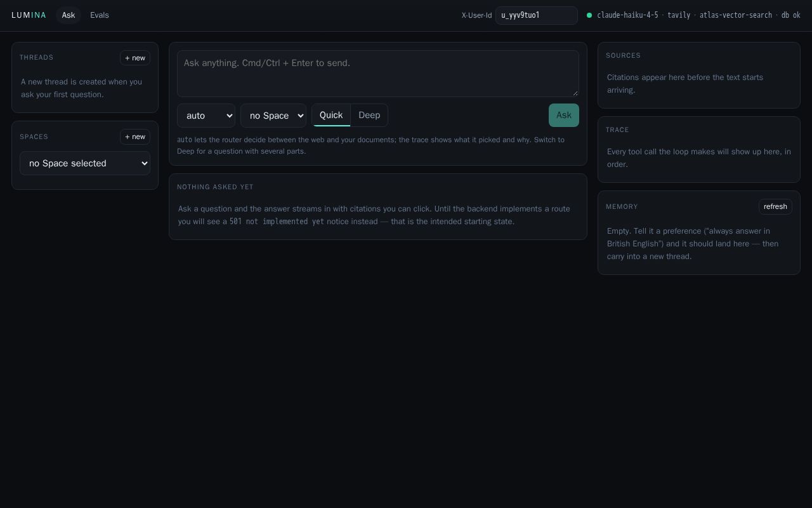The image size is (812, 508).
Task: Click the THREADS panel heading
Action: (x=37, y=57)
